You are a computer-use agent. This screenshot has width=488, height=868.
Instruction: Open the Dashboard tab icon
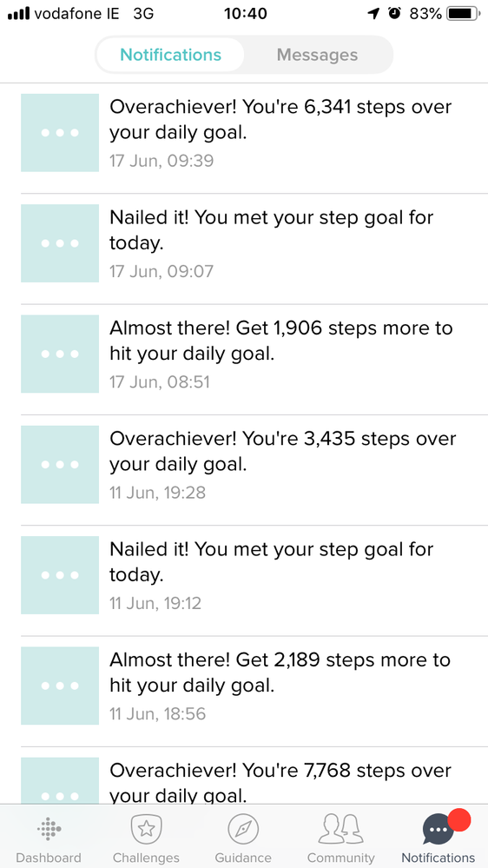click(49, 829)
